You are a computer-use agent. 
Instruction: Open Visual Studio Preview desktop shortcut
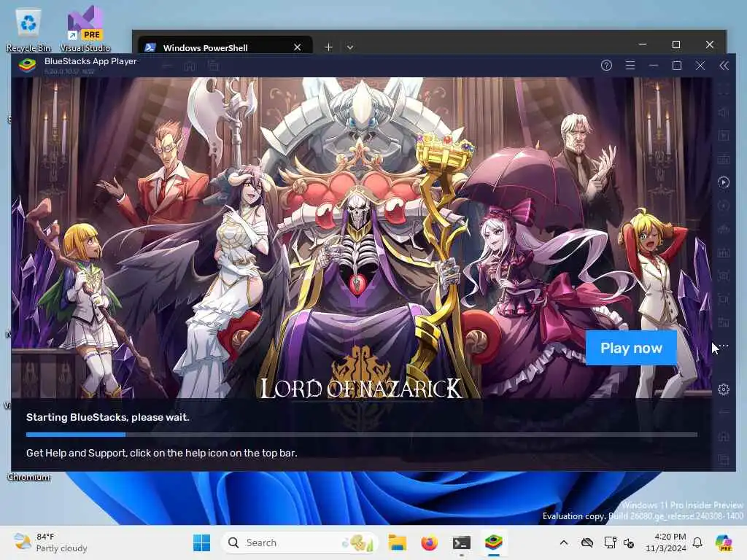(85, 29)
